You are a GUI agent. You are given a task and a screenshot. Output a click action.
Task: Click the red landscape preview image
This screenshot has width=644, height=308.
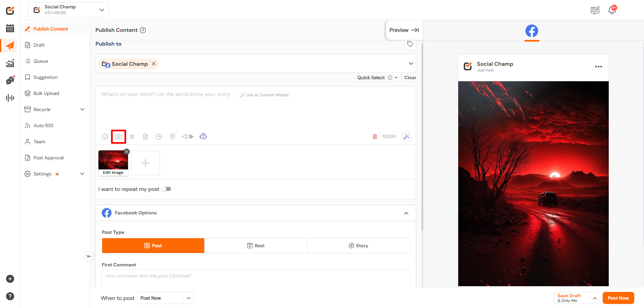tap(533, 184)
